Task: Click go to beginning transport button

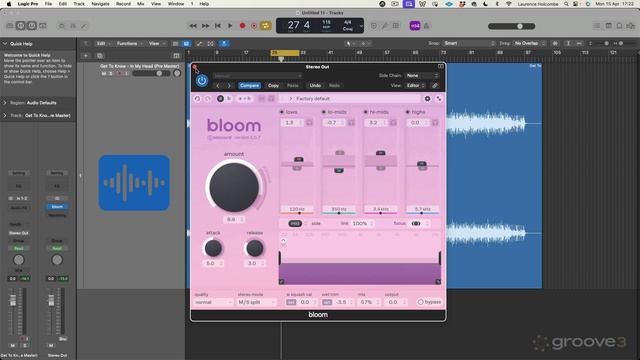Action: point(218,26)
